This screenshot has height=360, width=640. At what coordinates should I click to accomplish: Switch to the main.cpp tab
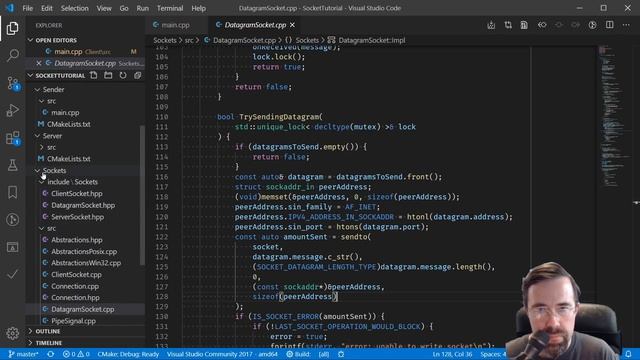pyautogui.click(x=176, y=25)
